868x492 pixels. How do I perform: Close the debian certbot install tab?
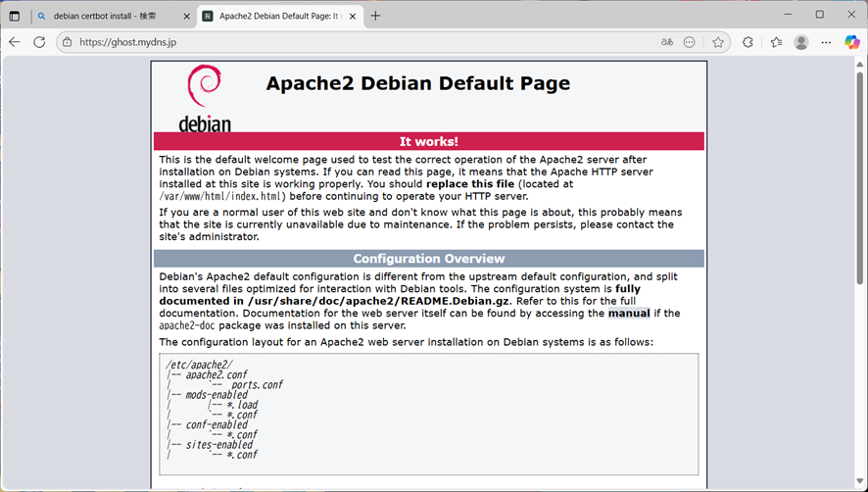click(186, 16)
